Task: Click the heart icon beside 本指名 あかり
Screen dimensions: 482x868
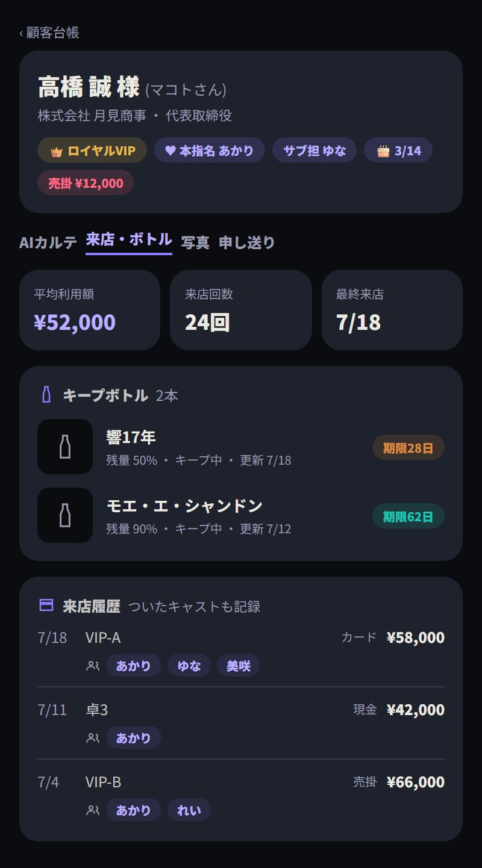Action: click(x=171, y=150)
